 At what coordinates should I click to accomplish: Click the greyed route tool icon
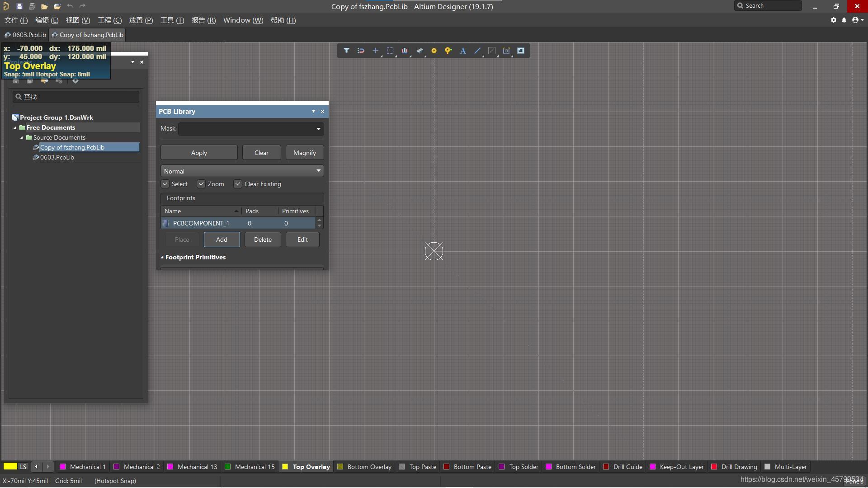pyautogui.click(x=492, y=51)
